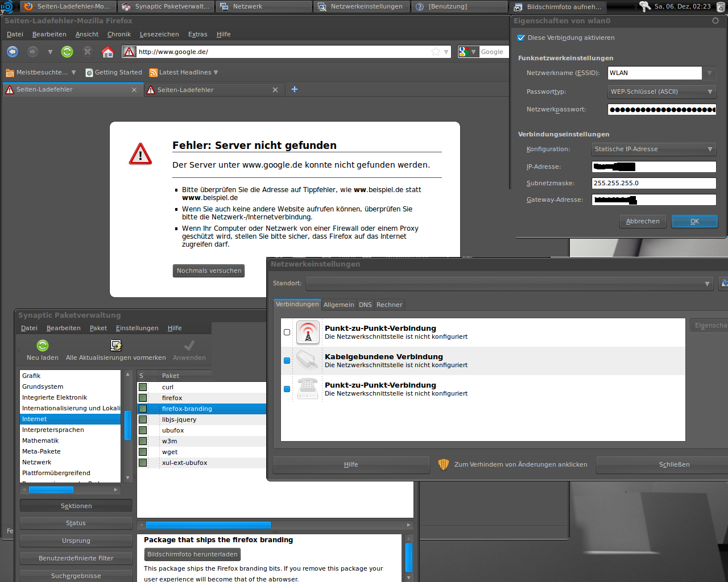Open 'Konfiguration' Statische IP-Adresse dropdown
This screenshot has height=582, width=728.
[x=653, y=149]
